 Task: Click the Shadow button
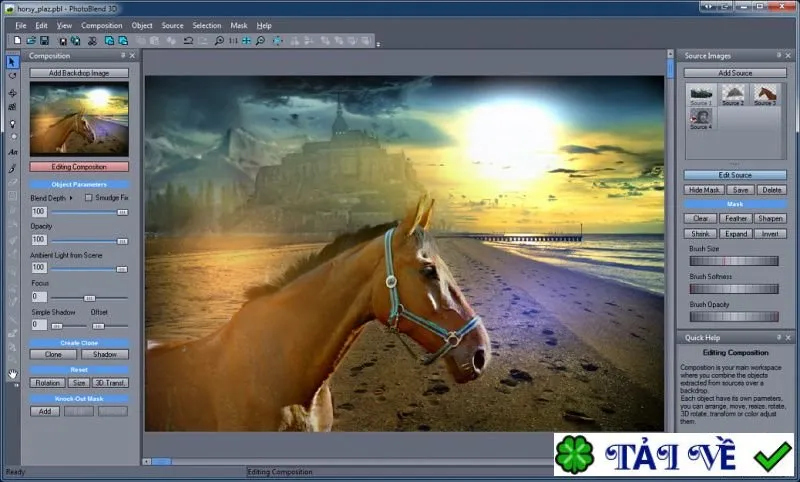105,354
